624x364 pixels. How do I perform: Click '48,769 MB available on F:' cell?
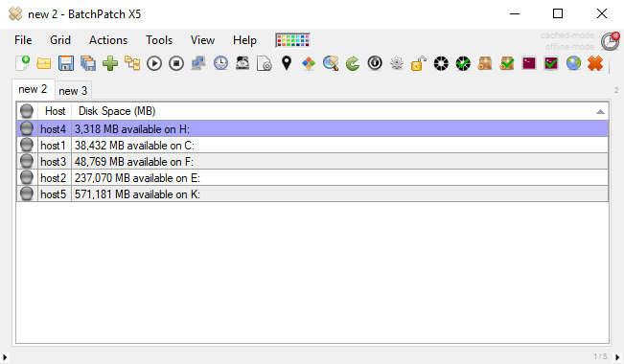click(340, 162)
